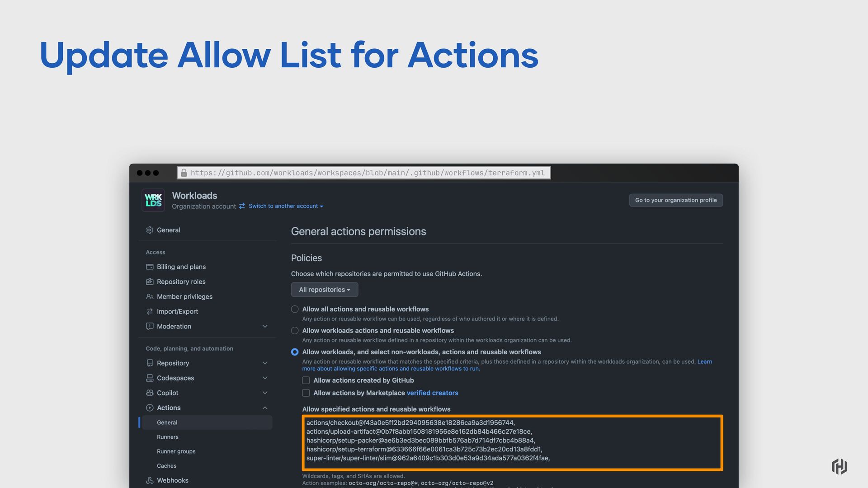Click the switch account arrows icon

coord(242,206)
